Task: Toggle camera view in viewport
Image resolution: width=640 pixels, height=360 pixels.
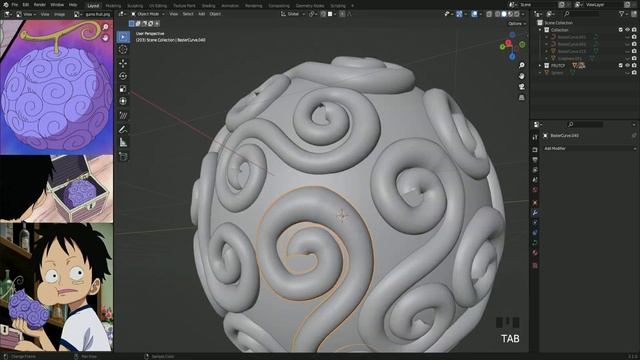Action: [x=522, y=87]
